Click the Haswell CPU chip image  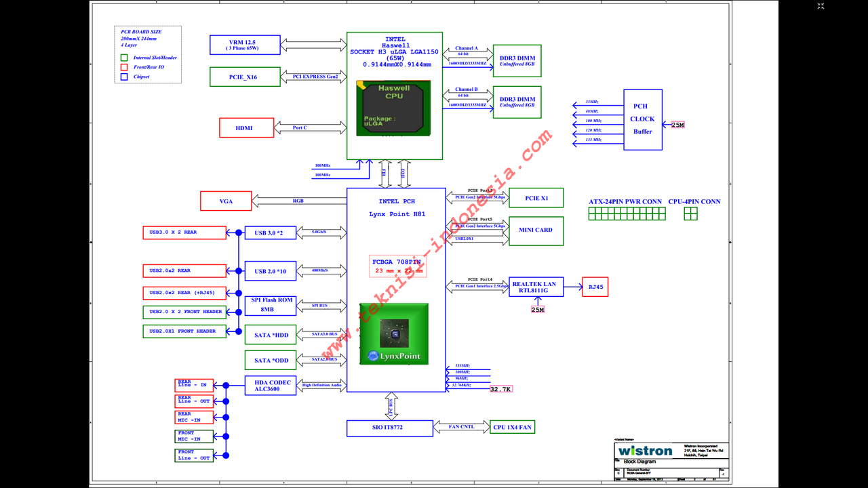coord(394,108)
